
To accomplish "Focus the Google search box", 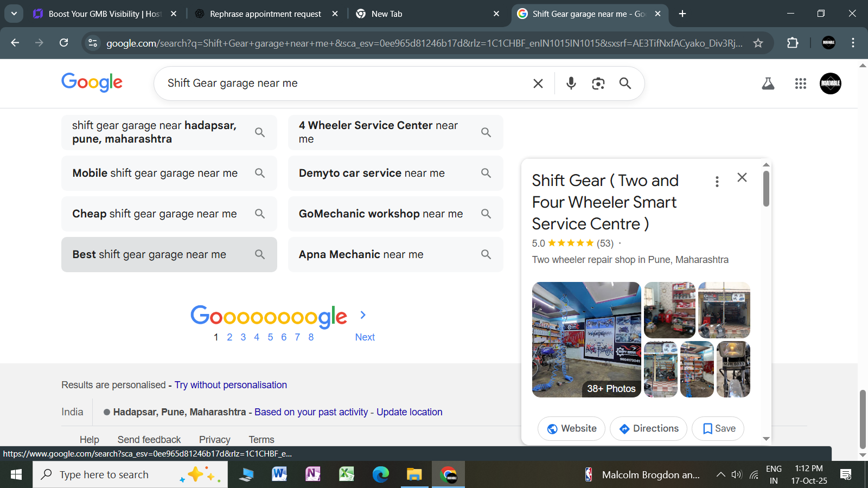I will pyautogui.click(x=347, y=84).
